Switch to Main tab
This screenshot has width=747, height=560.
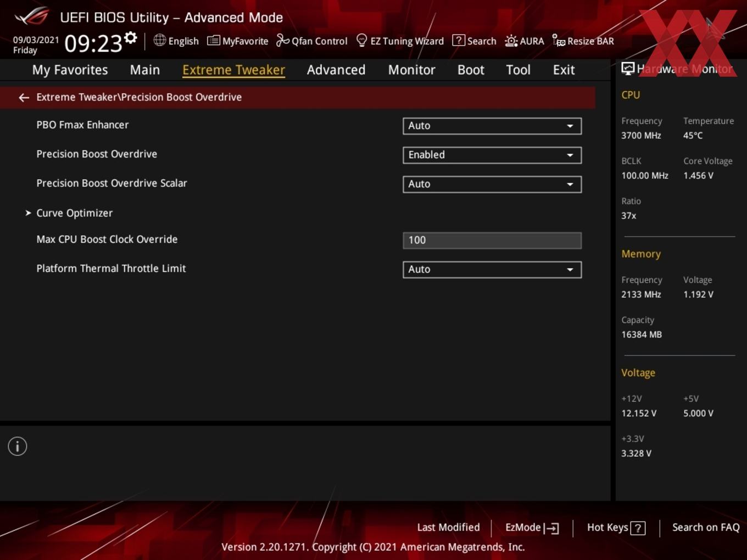tap(145, 70)
